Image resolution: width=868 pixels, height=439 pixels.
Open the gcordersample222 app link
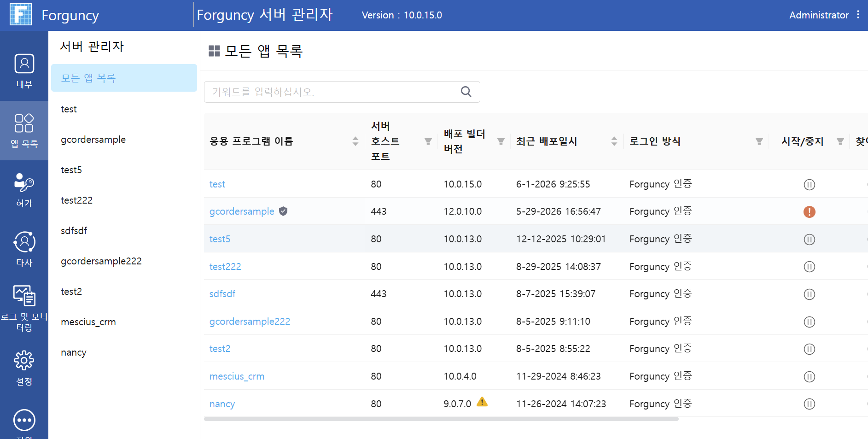click(x=250, y=322)
